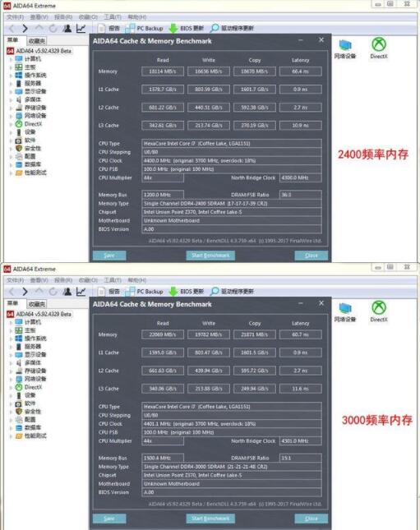Click 驱动程序更新 in 3000频率内存 window toolbar
Screen dimensions: 420x530
click(232, 292)
